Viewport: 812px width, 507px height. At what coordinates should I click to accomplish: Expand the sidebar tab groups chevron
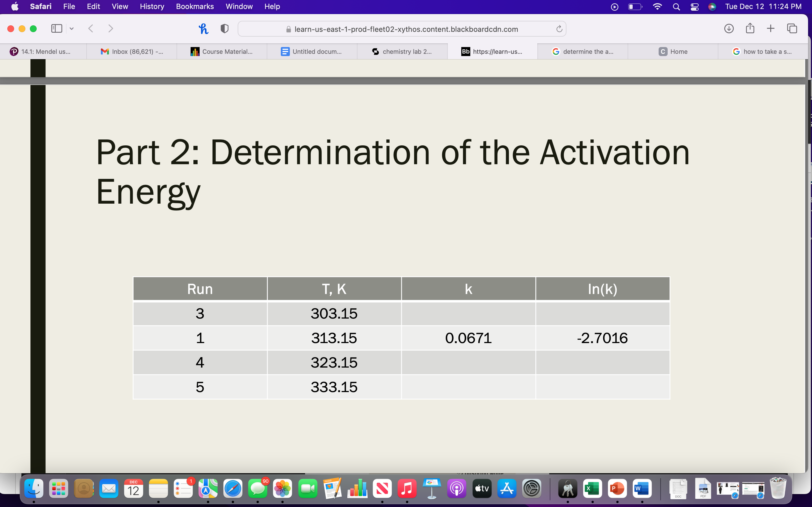pyautogui.click(x=71, y=28)
